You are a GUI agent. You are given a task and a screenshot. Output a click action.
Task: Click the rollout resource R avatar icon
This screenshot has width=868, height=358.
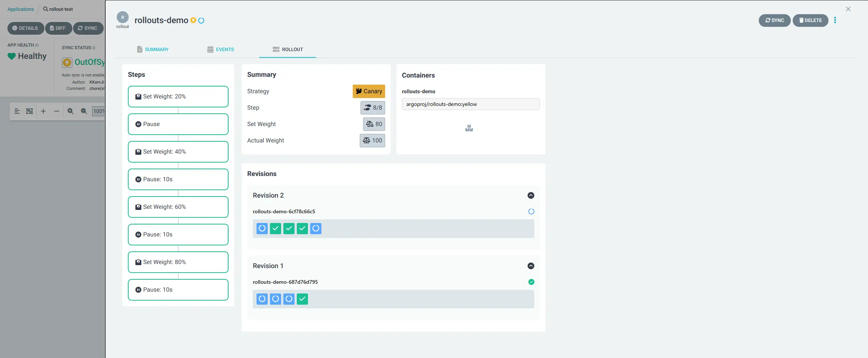[x=122, y=18]
